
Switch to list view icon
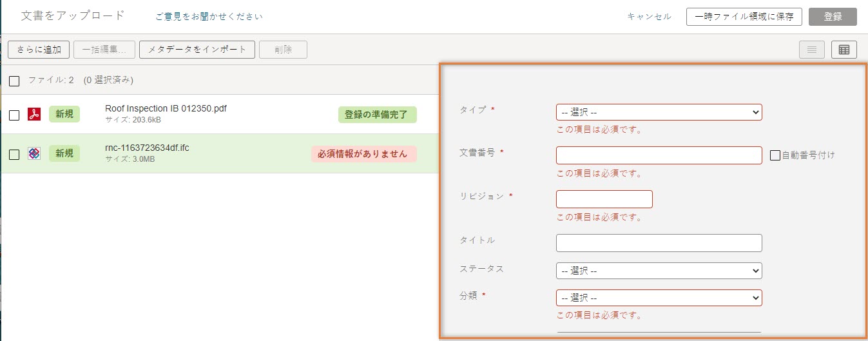pyautogui.click(x=812, y=50)
